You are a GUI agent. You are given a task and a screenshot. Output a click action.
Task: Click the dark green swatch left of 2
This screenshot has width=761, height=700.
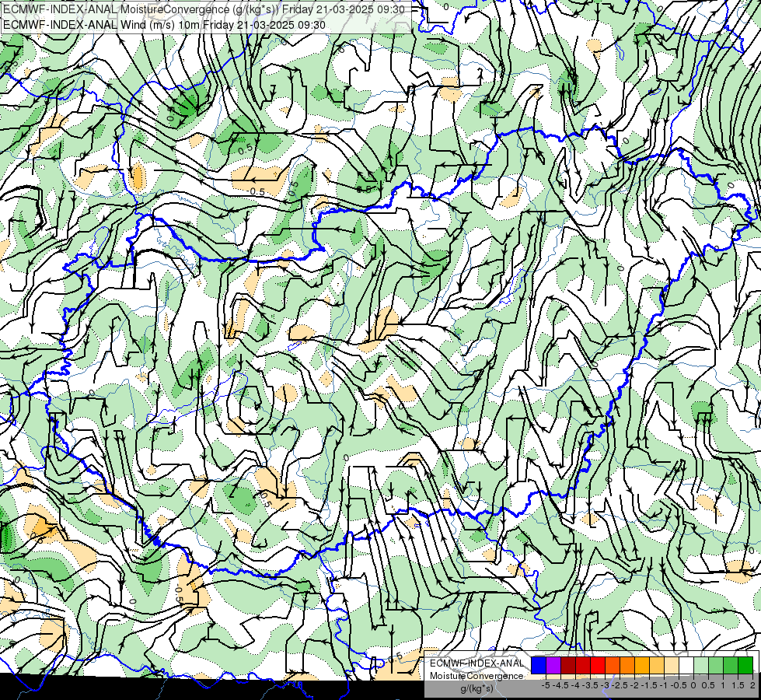click(x=745, y=666)
